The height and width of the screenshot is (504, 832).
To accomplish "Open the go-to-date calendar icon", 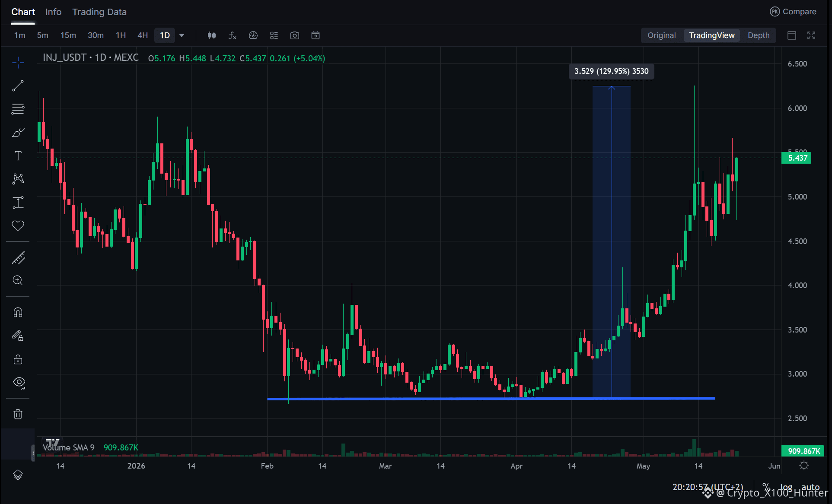I will (x=316, y=35).
